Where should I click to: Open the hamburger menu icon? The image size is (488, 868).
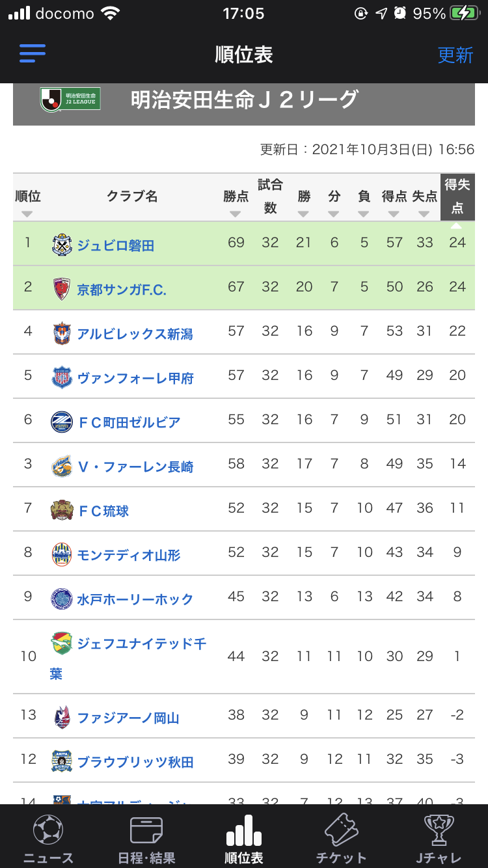click(x=33, y=53)
